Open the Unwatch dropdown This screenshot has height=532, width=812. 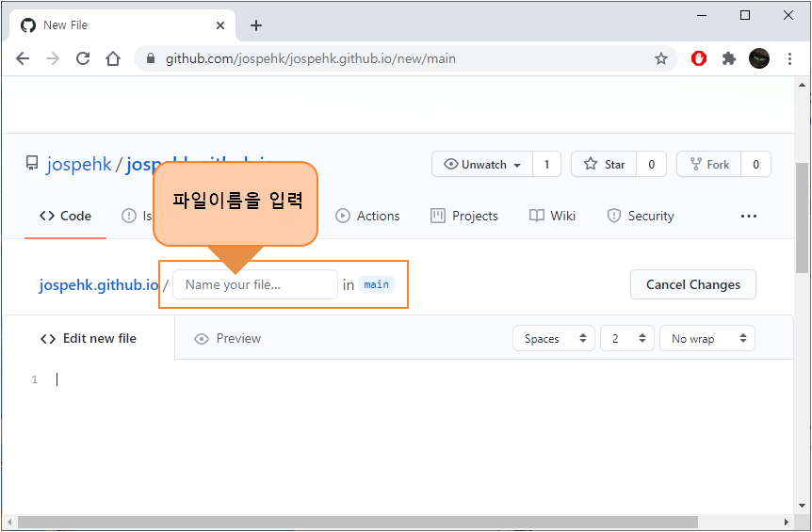pos(482,164)
